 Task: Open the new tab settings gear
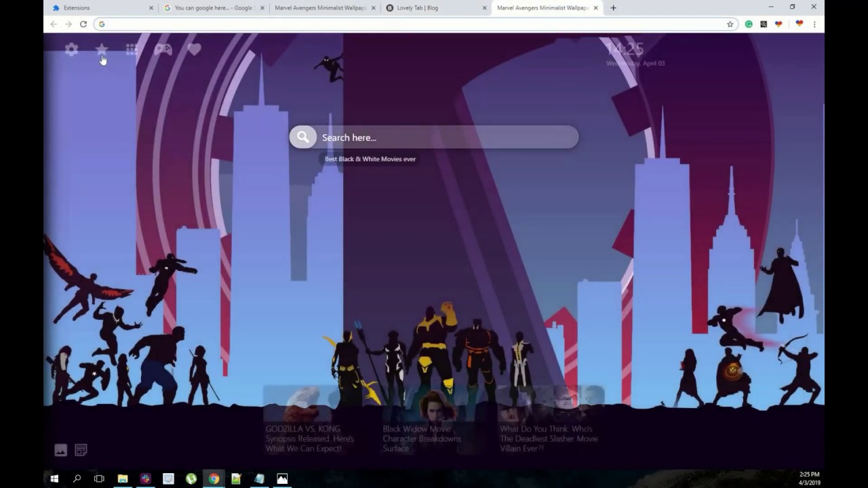[x=71, y=49]
